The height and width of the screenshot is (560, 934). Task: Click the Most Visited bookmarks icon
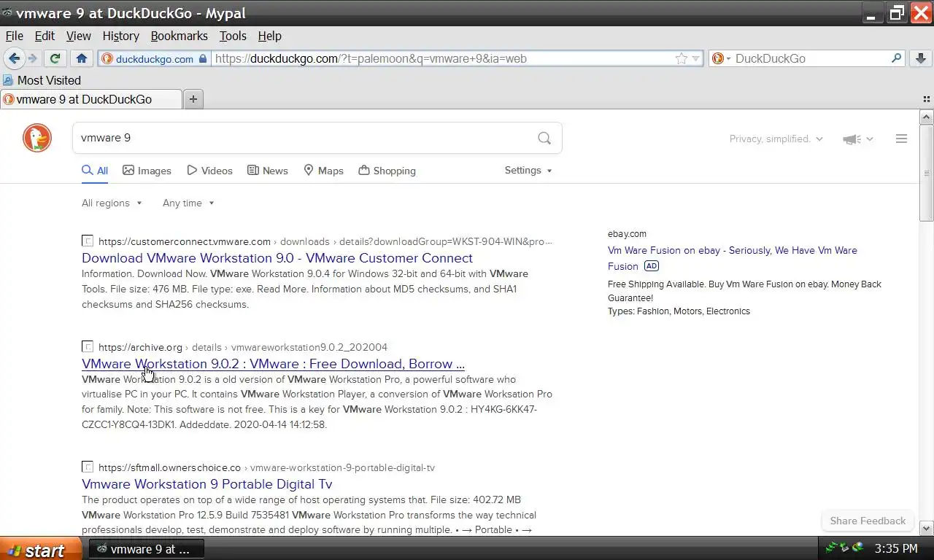click(8, 80)
